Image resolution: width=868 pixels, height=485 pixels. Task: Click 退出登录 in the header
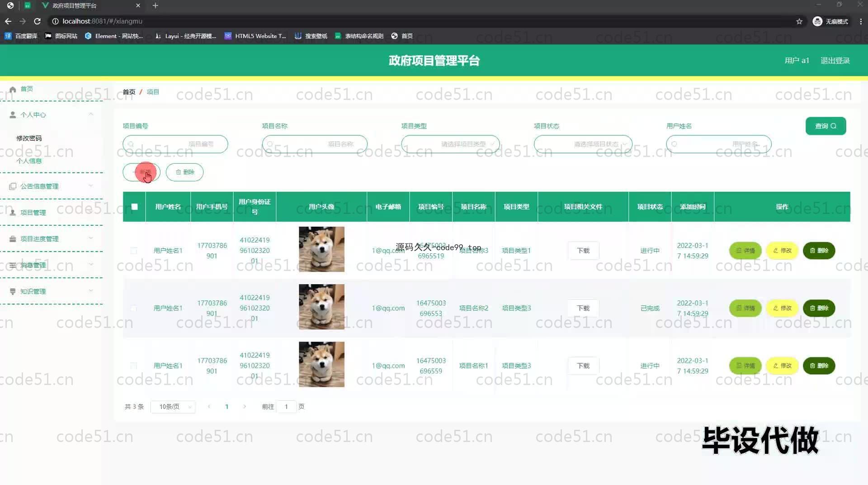tap(835, 60)
